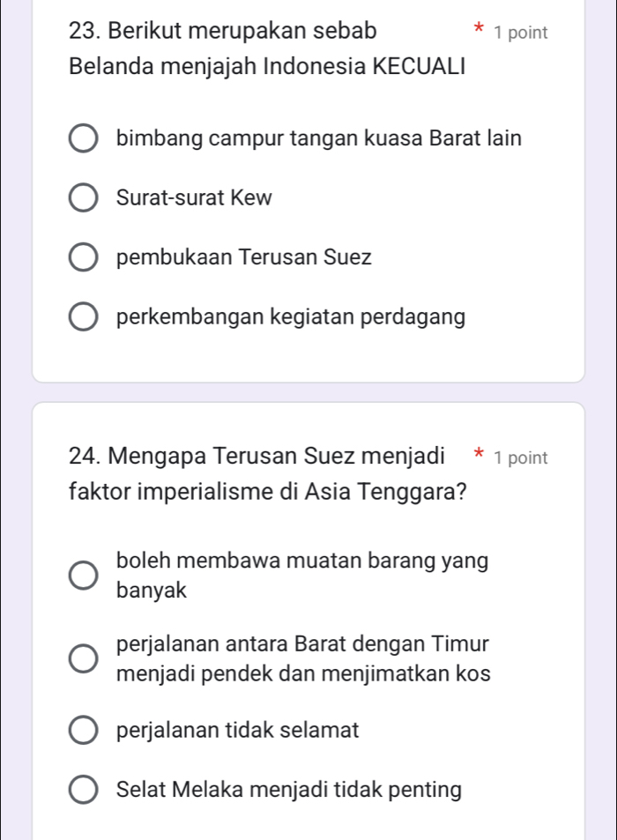Choose radio for perjalanan antara Barat dengan Timur
617x840 pixels.
tap(84, 658)
